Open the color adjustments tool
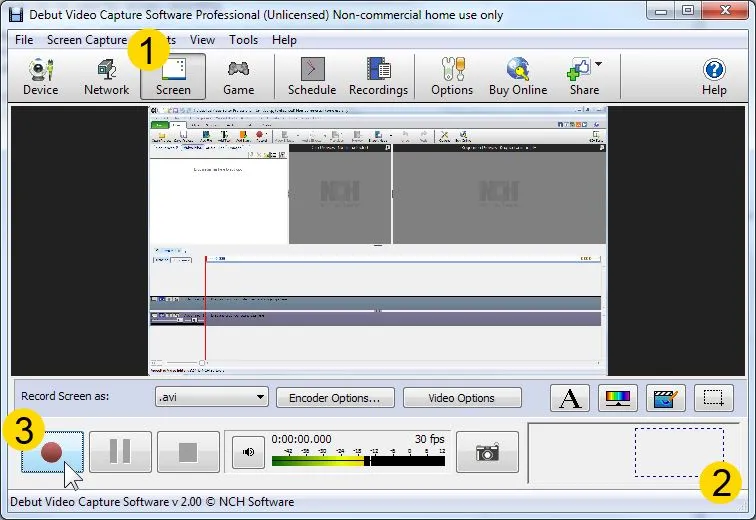 click(x=618, y=398)
